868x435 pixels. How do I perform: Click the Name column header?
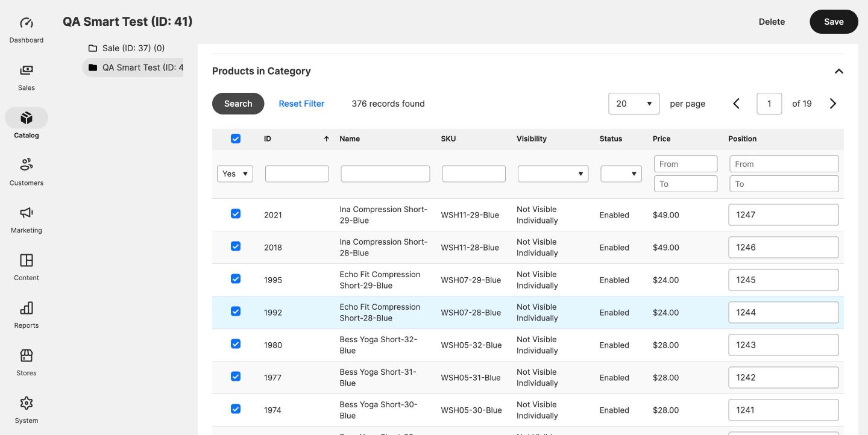coord(350,139)
